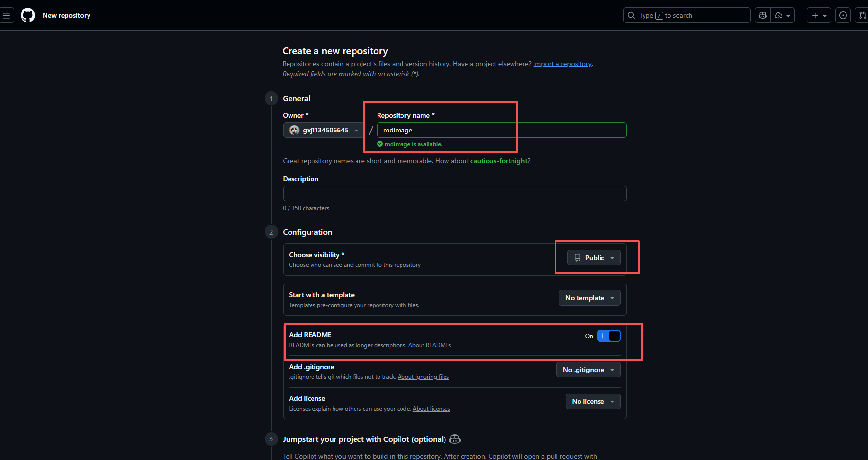868x460 pixels.
Task: Open the About READMEs link
Action: (x=429, y=346)
